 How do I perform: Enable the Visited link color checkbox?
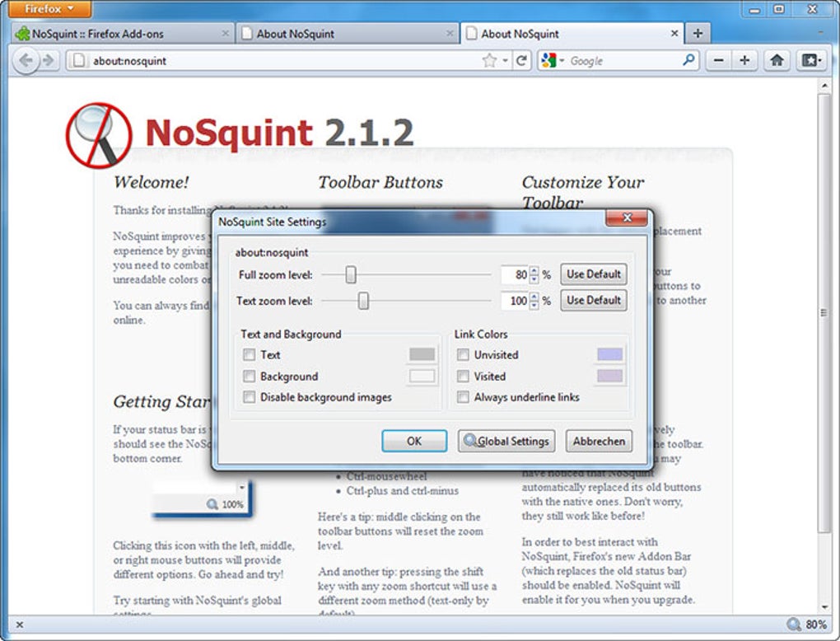[463, 377]
